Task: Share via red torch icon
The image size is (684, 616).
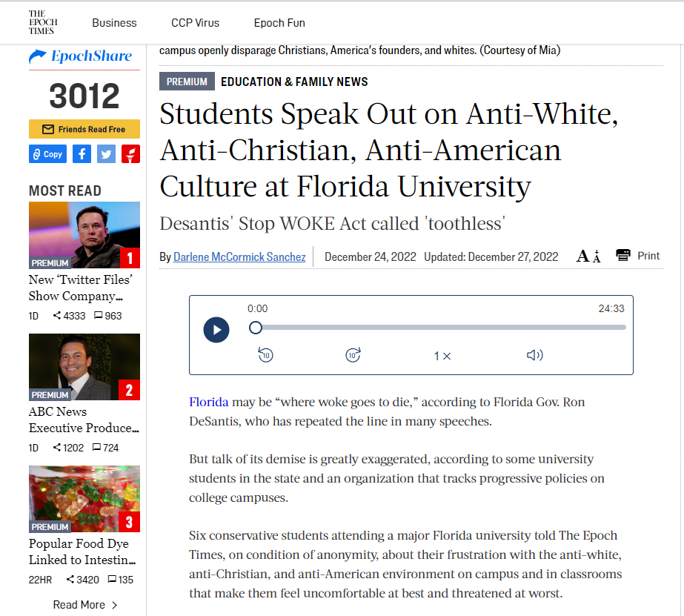Action: click(x=130, y=154)
